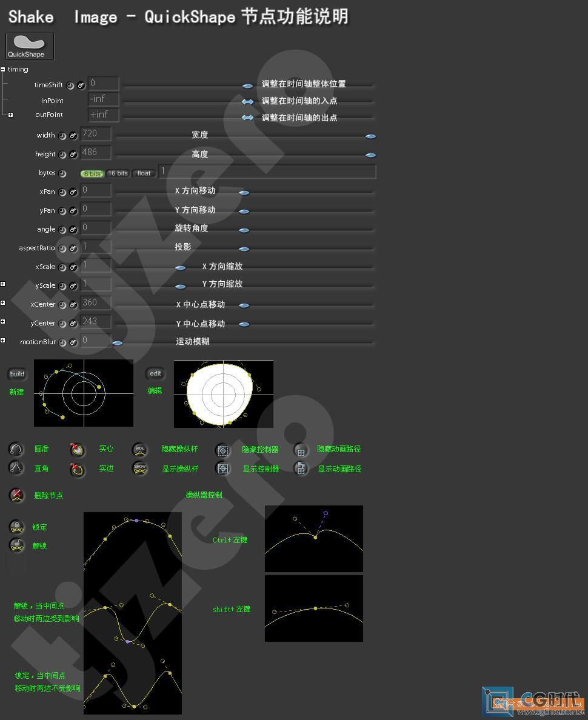Click the show controller (显示控制器) icon

pyautogui.click(x=223, y=468)
